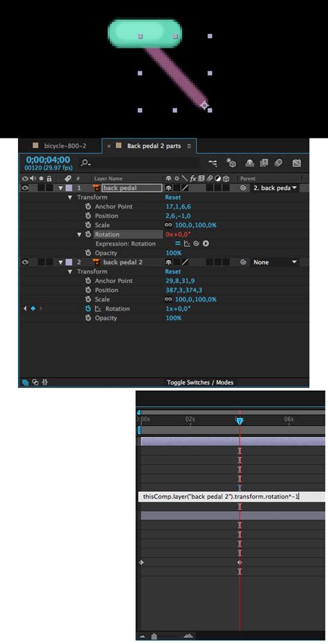Screen dimensions: 328x644
Task: Click back pedal layer label color swatch
Action: [x=69, y=188]
